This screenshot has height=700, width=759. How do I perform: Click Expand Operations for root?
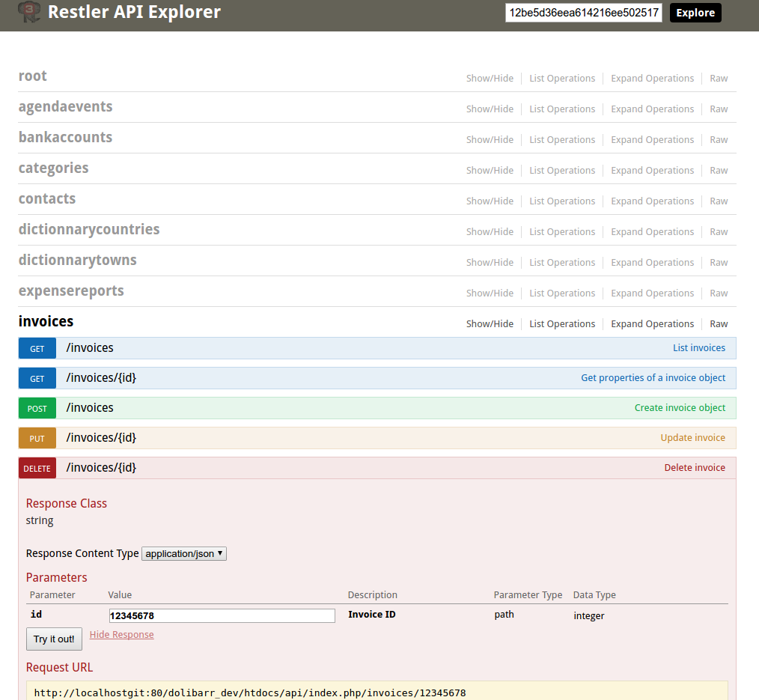click(652, 79)
